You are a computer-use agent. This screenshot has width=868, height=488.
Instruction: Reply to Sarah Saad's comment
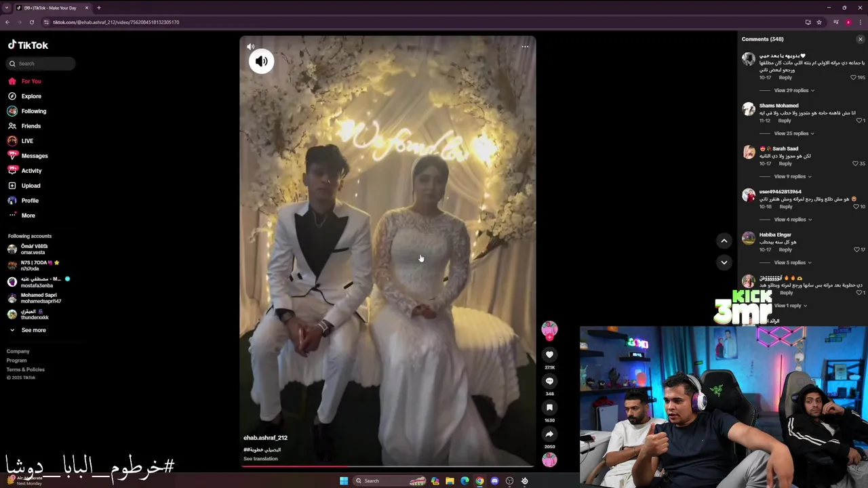785,163
